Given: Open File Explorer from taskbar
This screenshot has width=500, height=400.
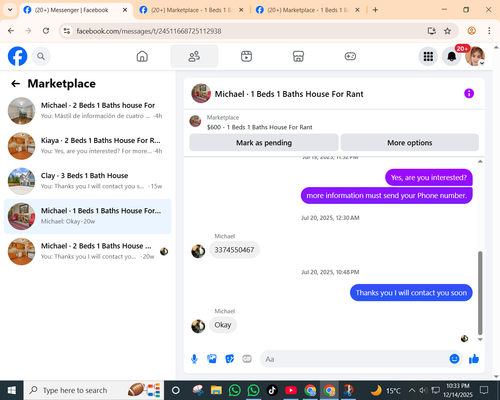Looking at the screenshot, I should coord(216,390).
